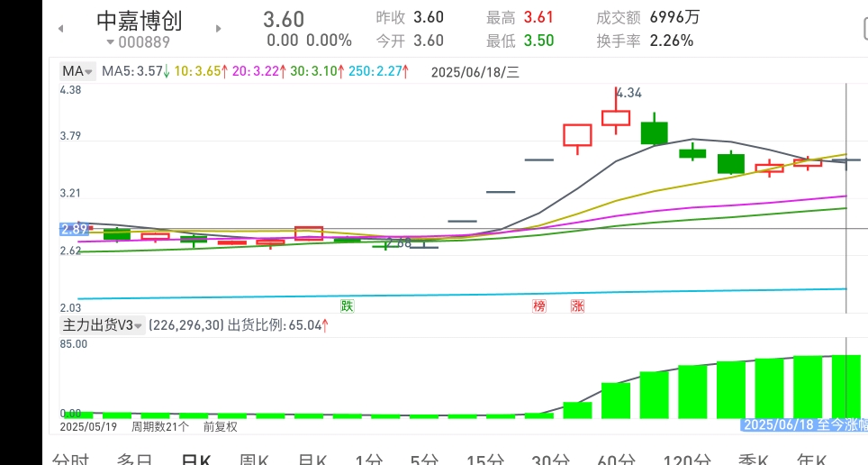Click the MA5: 3.57 value
868x465 pixels.
point(136,71)
